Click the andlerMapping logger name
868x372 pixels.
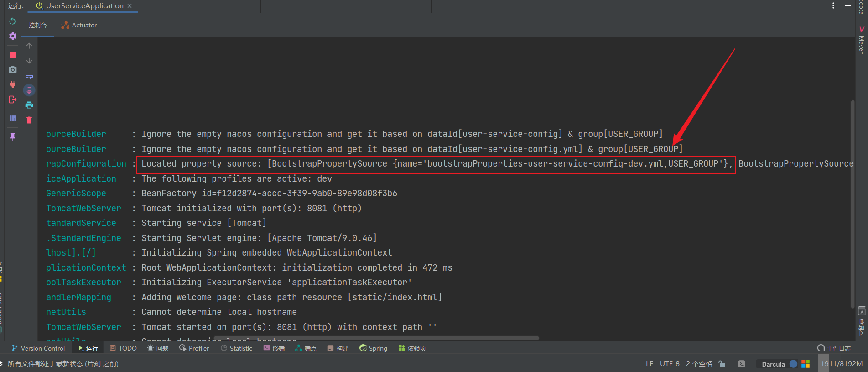tap(78, 297)
